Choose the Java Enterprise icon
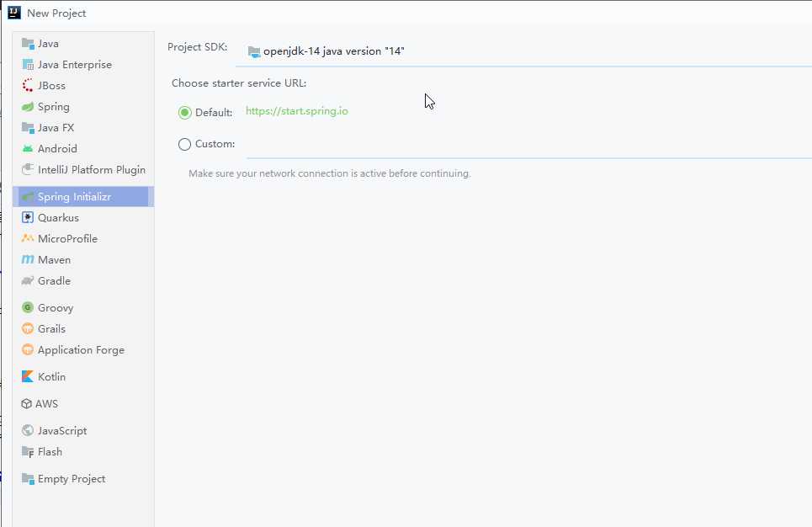Screen dimensions: 812x527 28,65
